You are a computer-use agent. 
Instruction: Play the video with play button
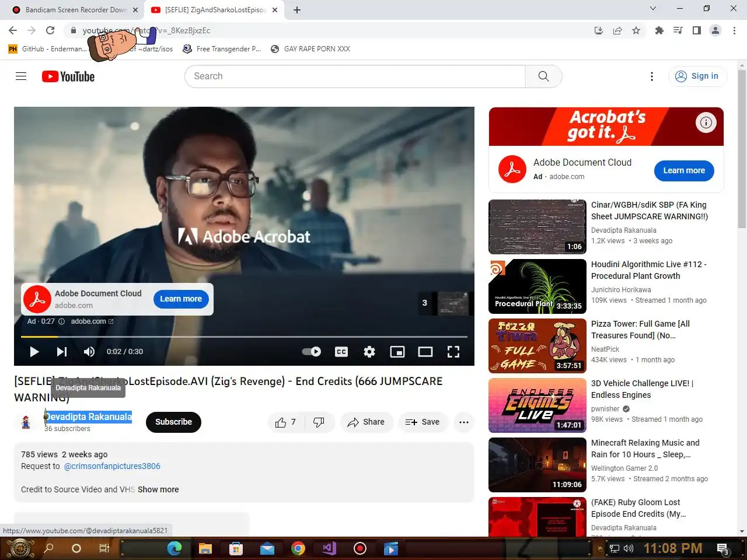(34, 352)
